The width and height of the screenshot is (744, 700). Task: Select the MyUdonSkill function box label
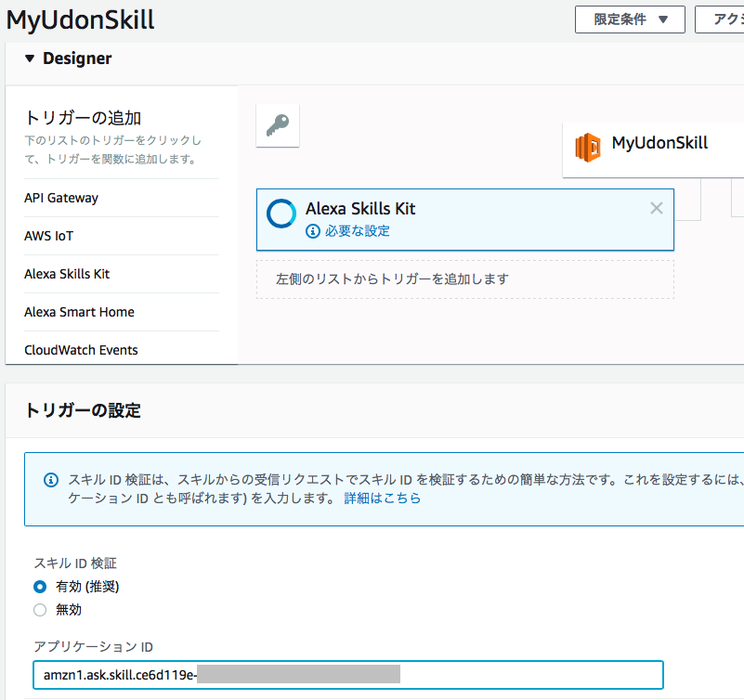659,143
